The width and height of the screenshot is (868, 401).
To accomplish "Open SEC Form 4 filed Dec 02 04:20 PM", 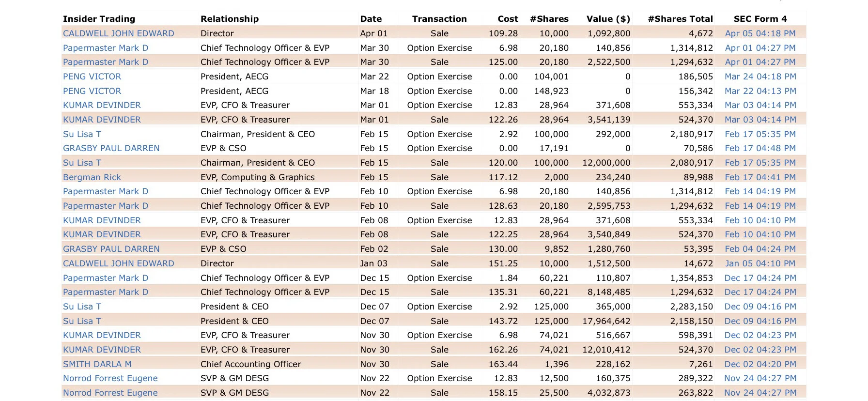I will [760, 364].
